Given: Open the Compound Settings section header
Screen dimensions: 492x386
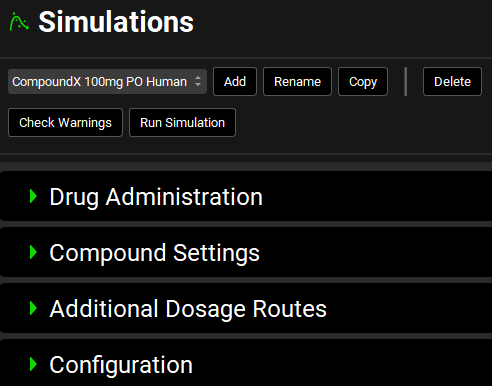Looking at the screenshot, I should (x=246, y=252).
